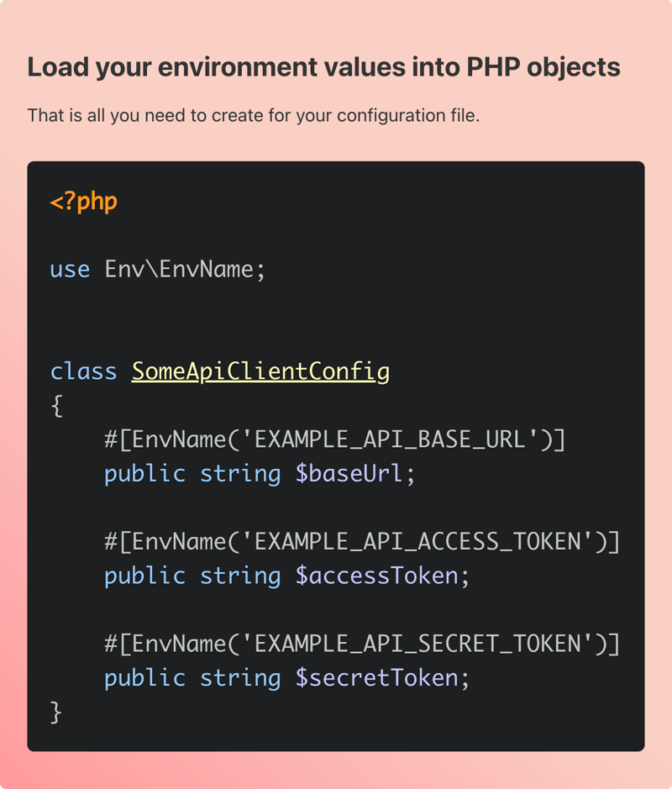The height and width of the screenshot is (789, 672).
Task: Click the 'class' keyword
Action: pyautogui.click(x=83, y=371)
